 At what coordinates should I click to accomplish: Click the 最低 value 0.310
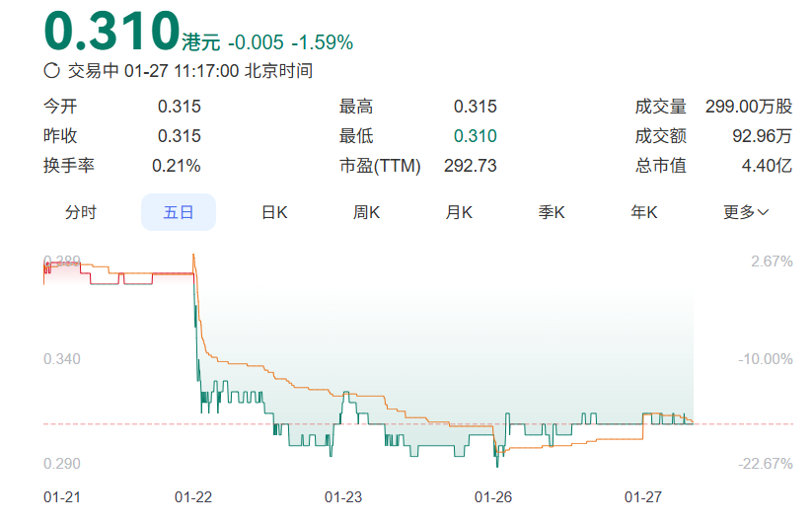(476, 136)
